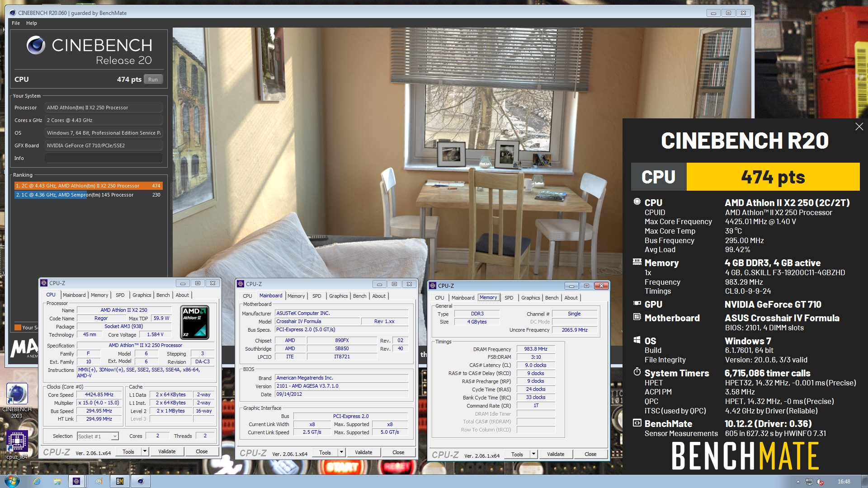Click the 474 pts score in BenchMate
The height and width of the screenshot is (488, 868).
[773, 177]
